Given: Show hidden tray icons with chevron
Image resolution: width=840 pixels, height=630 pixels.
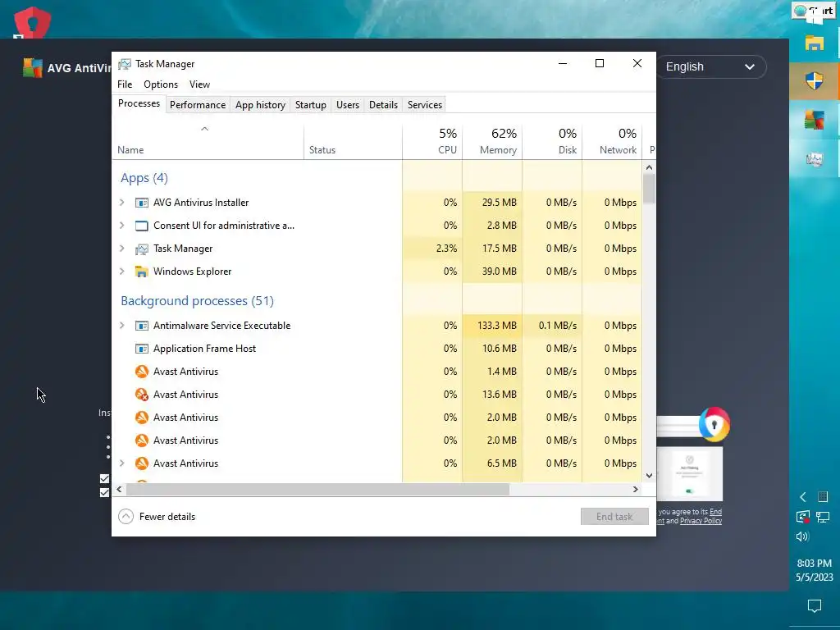Looking at the screenshot, I should (x=802, y=497).
